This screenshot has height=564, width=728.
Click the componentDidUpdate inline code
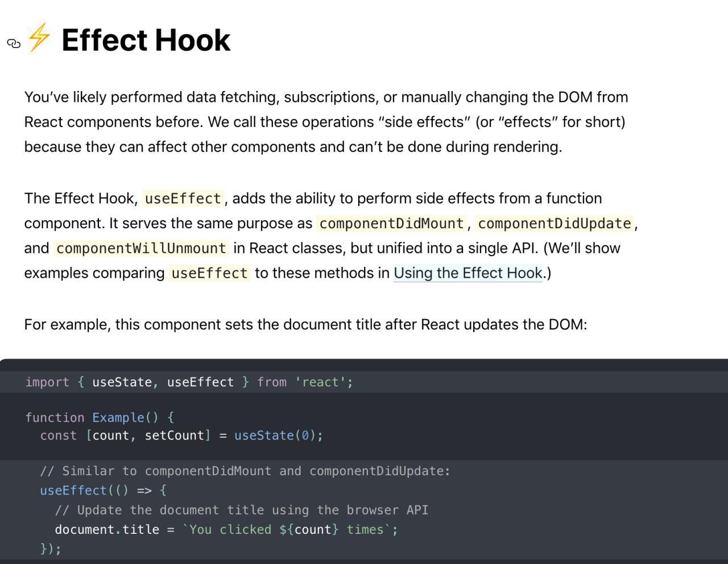pos(555,224)
